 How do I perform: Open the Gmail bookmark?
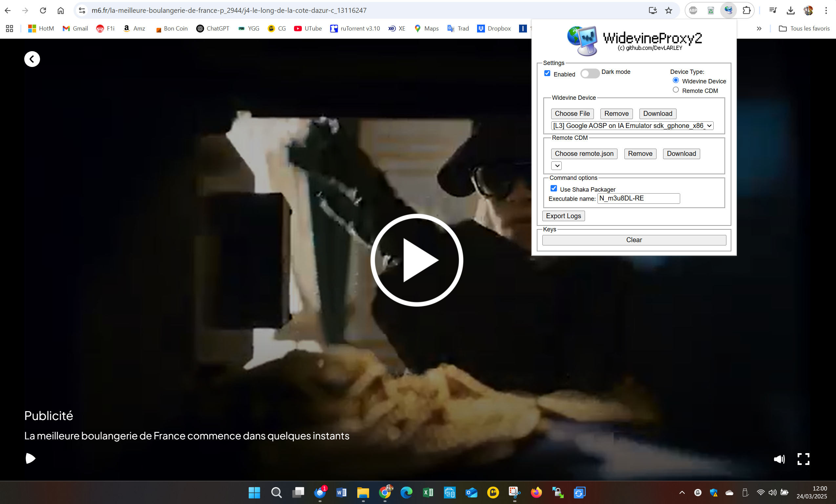tap(75, 29)
